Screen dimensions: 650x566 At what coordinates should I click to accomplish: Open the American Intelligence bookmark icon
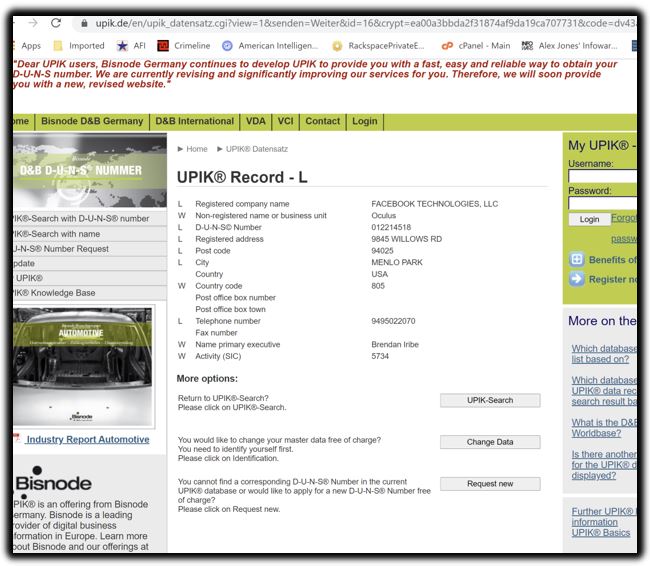[227, 46]
